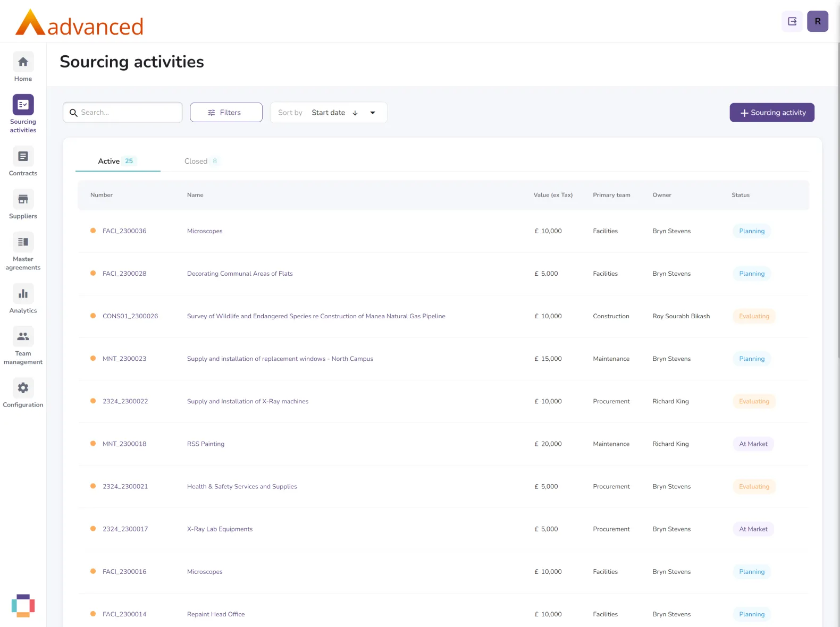Open the Survey of Wildlife activity

coord(316,316)
